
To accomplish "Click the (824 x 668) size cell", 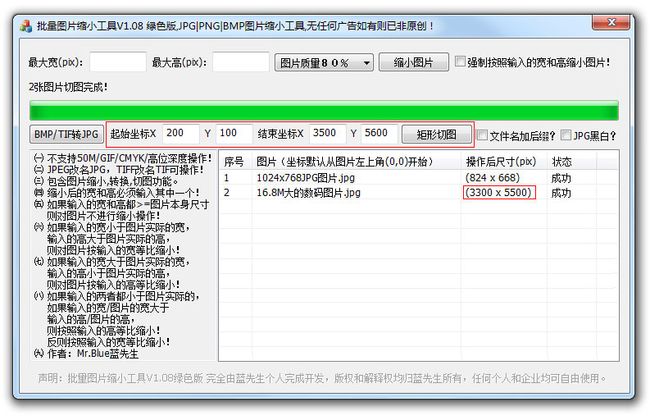I will (x=492, y=178).
